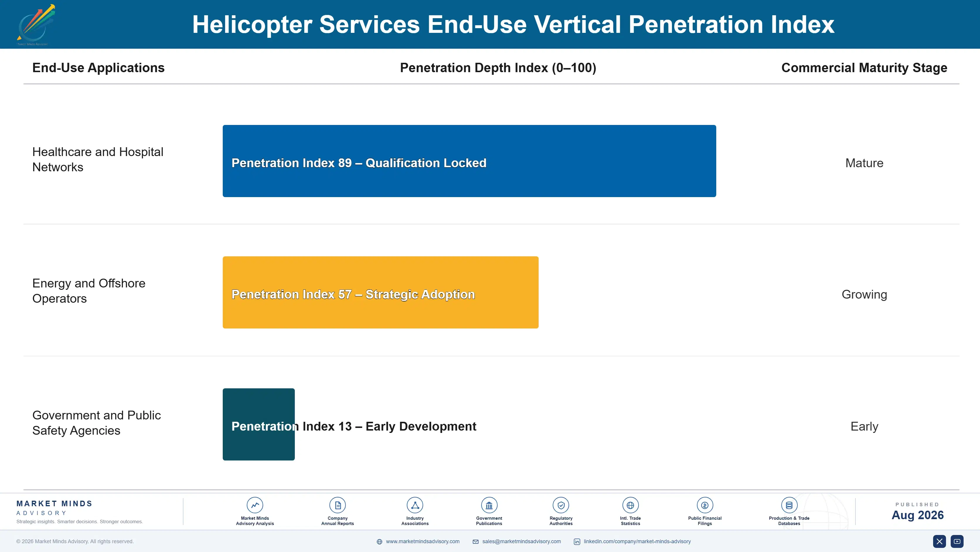The height and width of the screenshot is (552, 980).
Task: Click the YouTube icon in footer
Action: pos(957,541)
